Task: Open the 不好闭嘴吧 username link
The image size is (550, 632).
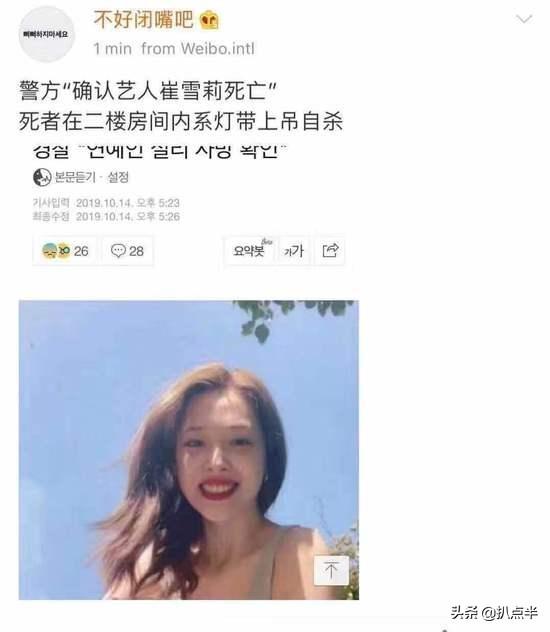Action: 144,19
